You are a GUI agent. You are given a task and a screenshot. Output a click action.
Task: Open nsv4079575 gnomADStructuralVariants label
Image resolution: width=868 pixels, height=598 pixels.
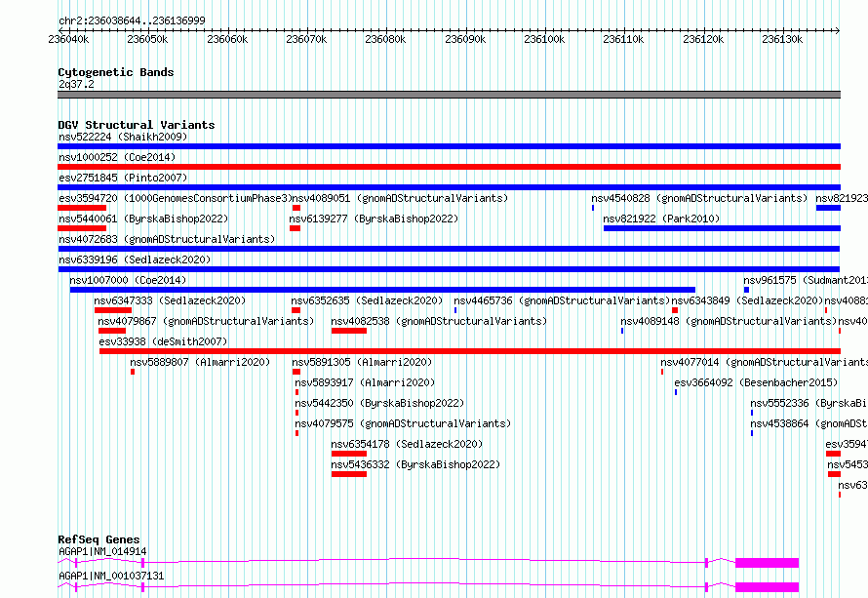[x=403, y=423]
